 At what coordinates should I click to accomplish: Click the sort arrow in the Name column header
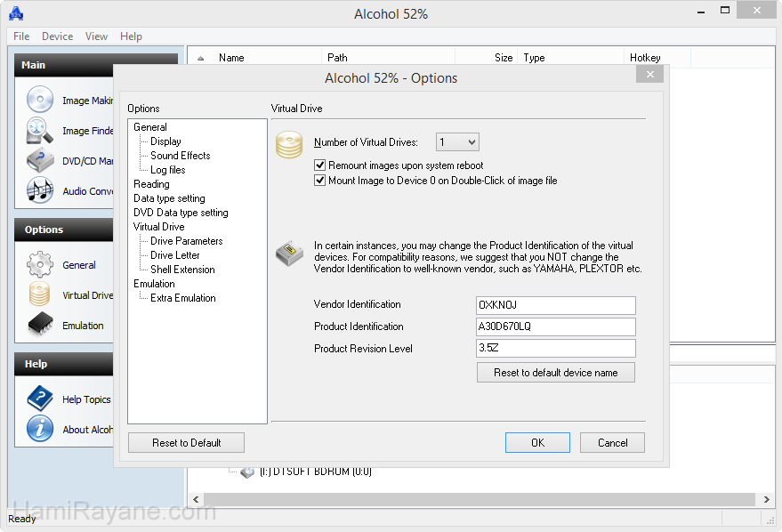(x=200, y=59)
